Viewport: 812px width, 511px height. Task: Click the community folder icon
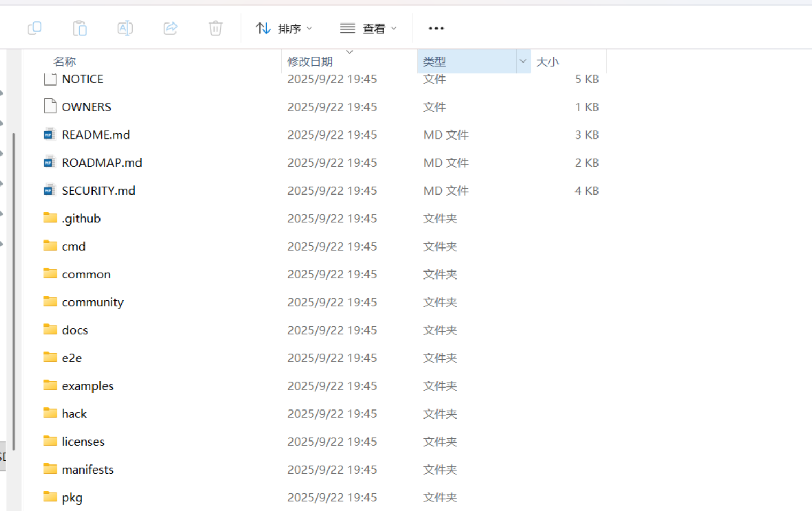click(x=50, y=301)
